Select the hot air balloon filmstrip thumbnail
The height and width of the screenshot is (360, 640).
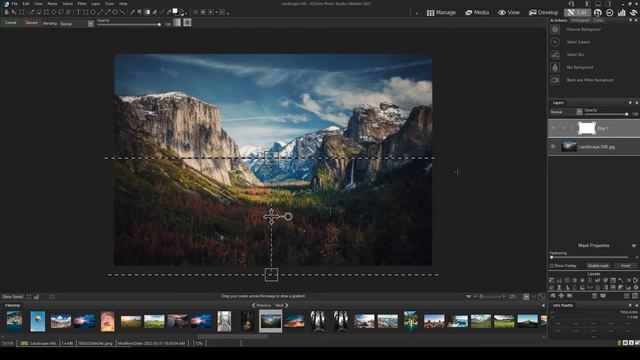[x=38, y=321]
